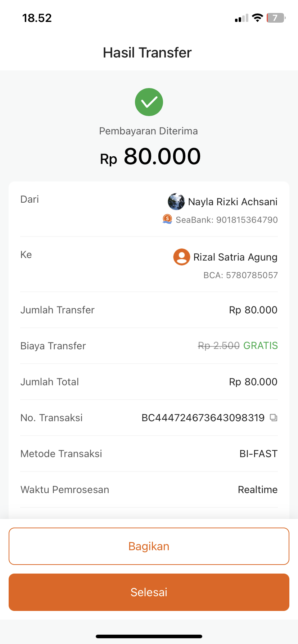This screenshot has width=298, height=644.
Task: Tap the Realtime processing time value
Action: pyautogui.click(x=257, y=489)
